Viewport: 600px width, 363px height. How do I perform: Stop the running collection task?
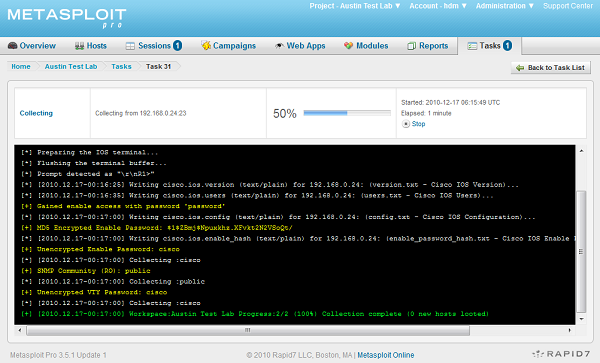tap(418, 124)
